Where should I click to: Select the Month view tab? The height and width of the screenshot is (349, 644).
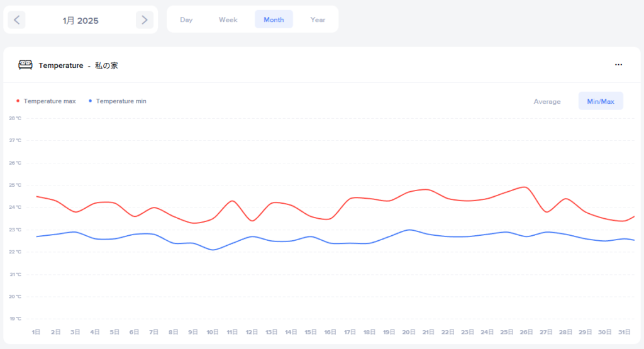click(274, 19)
